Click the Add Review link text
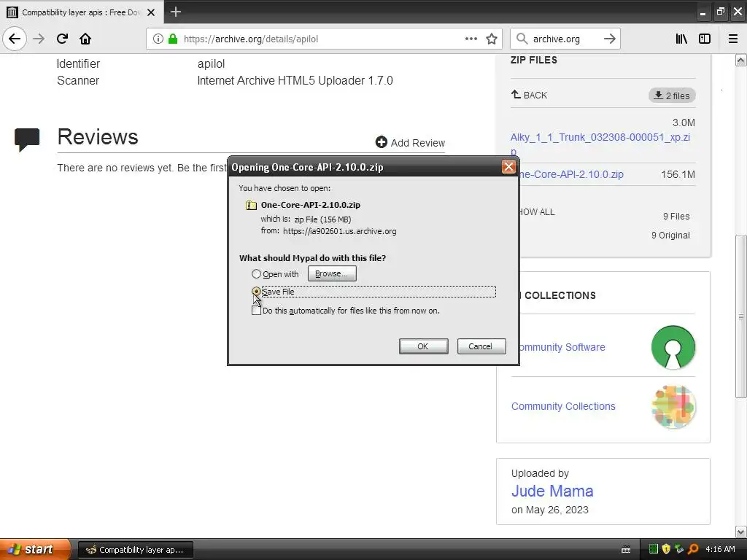 click(418, 143)
